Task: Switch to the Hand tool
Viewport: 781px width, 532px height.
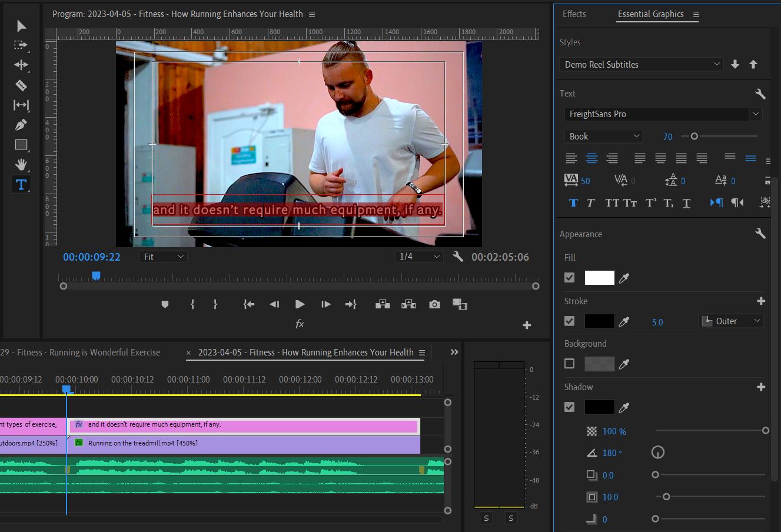Action: point(21,164)
